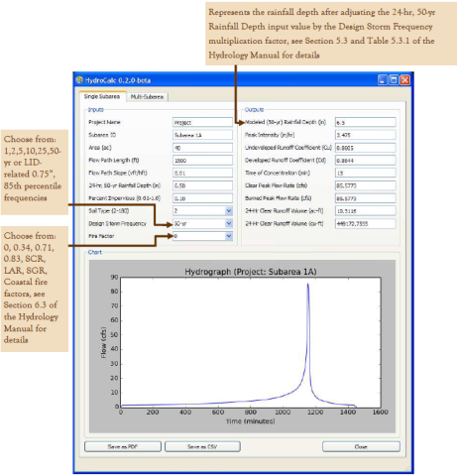Minimize the HydroCalc window
Viewport: 457px width, 476px height.
[383, 80]
